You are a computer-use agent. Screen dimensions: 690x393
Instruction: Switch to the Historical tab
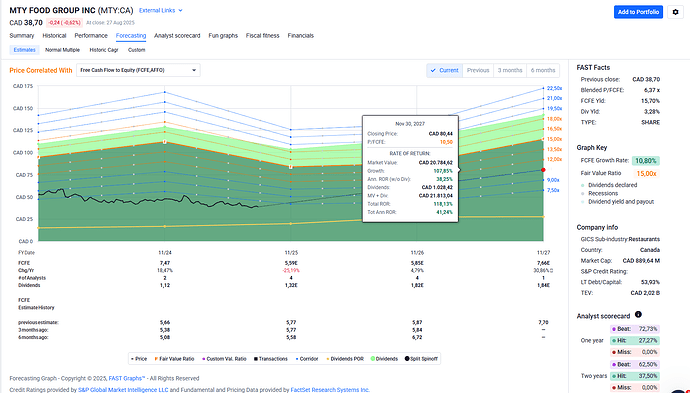click(54, 36)
